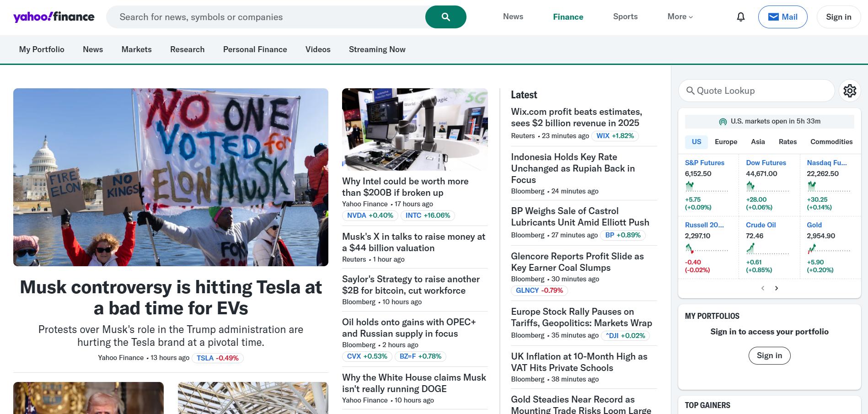Select the Commodities markets tab

(831, 142)
